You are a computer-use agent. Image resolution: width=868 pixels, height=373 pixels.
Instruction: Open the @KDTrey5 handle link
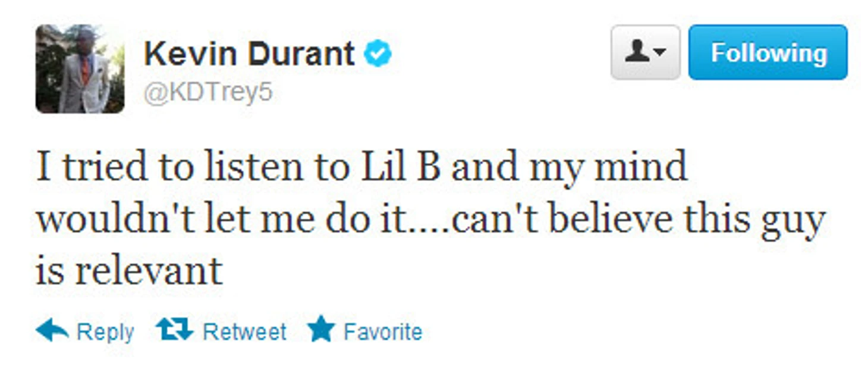pyautogui.click(x=207, y=93)
